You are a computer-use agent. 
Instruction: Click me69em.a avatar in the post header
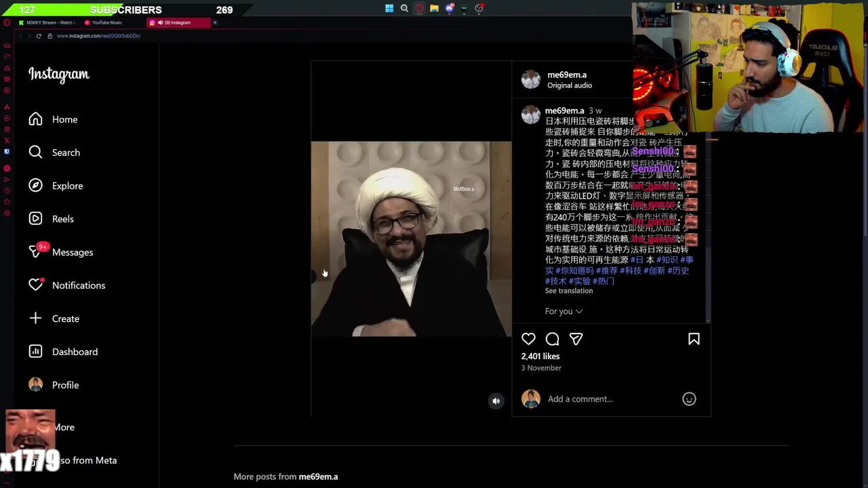click(531, 79)
